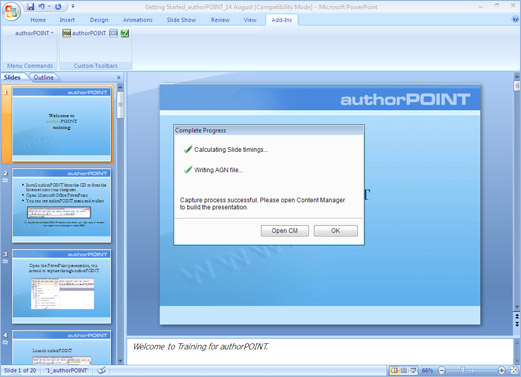This screenshot has width=521, height=377.
Task: Open the Insert ribbon tab
Action: [67, 20]
